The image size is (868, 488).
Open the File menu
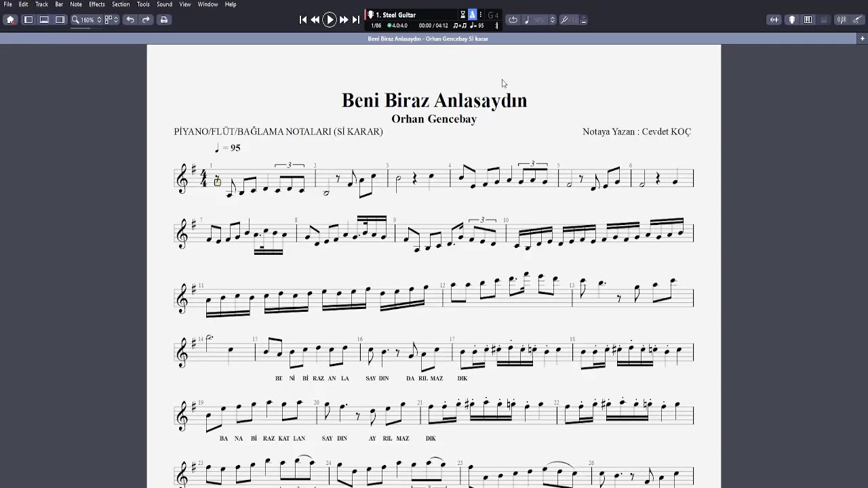[7, 4]
